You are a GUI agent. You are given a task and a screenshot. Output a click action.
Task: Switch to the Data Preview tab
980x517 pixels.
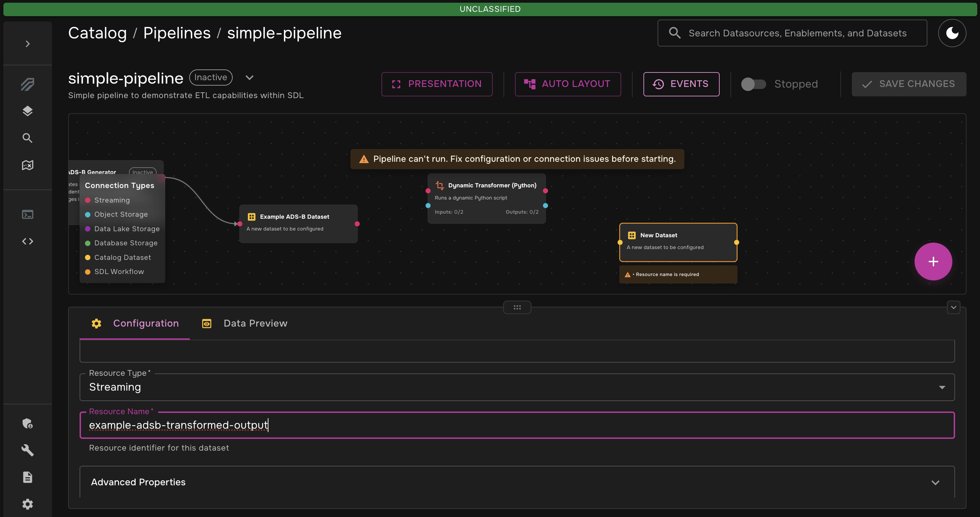coord(244,324)
